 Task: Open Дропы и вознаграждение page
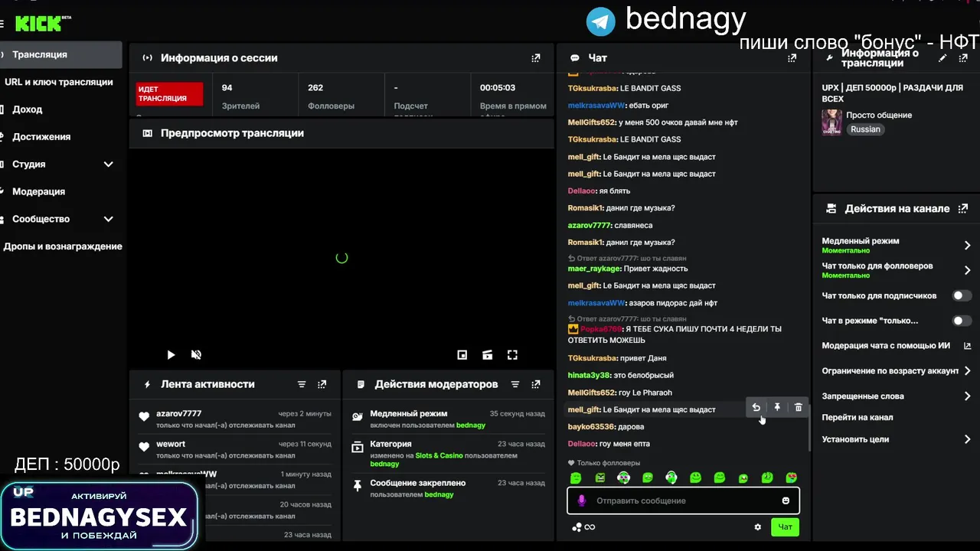63,246
